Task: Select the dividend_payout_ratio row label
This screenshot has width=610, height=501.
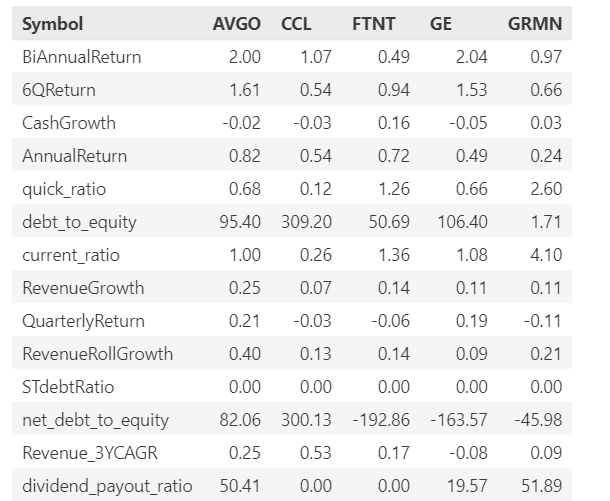Action: click(x=107, y=486)
